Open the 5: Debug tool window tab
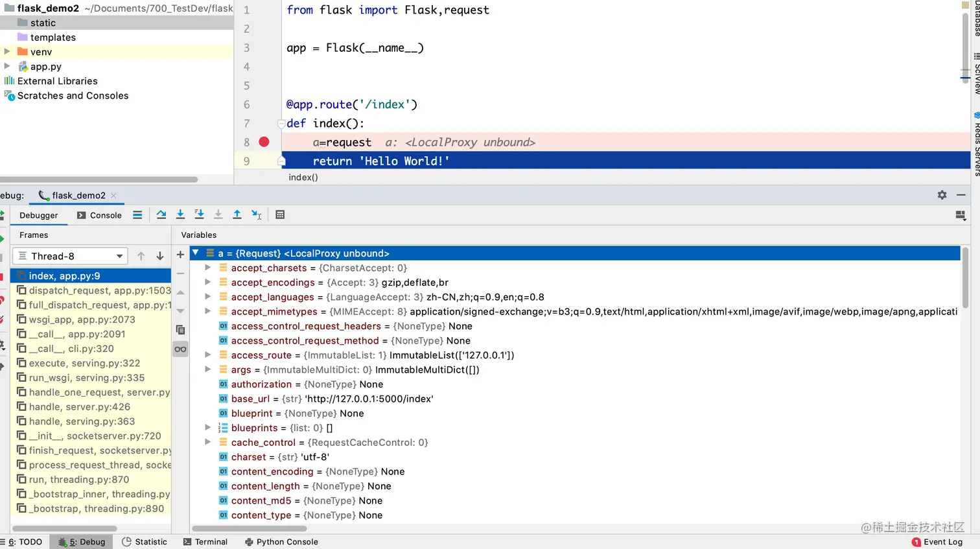The image size is (980, 549). [x=82, y=542]
